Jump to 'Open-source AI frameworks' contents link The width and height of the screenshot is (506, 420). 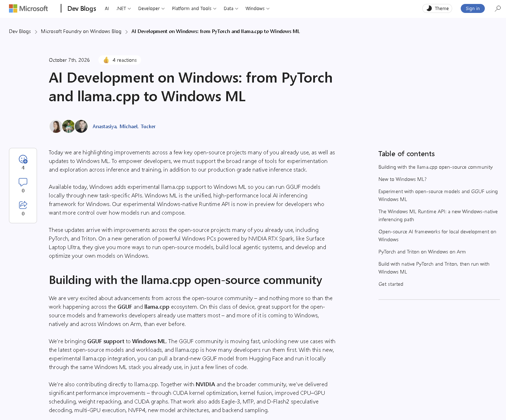pyautogui.click(x=437, y=236)
